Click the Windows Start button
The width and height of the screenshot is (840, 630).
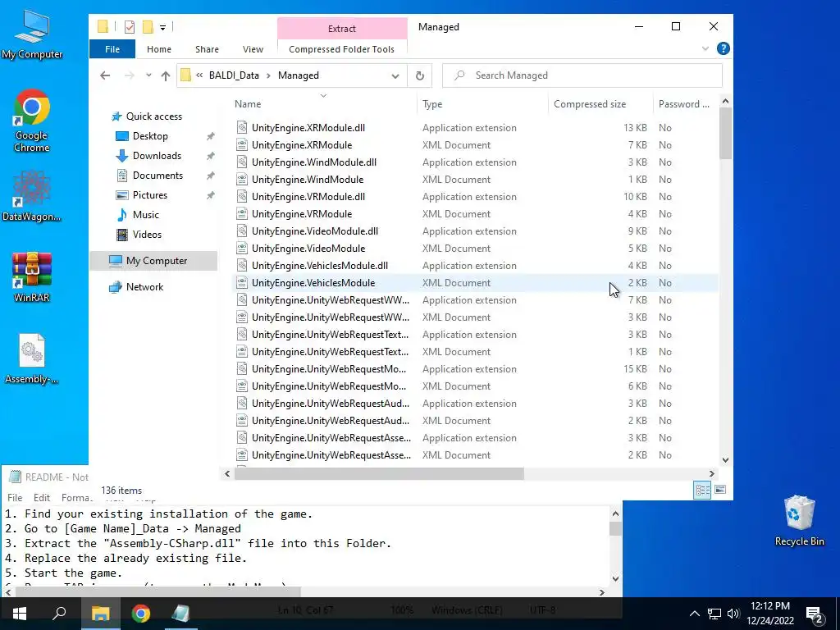pos(20,614)
